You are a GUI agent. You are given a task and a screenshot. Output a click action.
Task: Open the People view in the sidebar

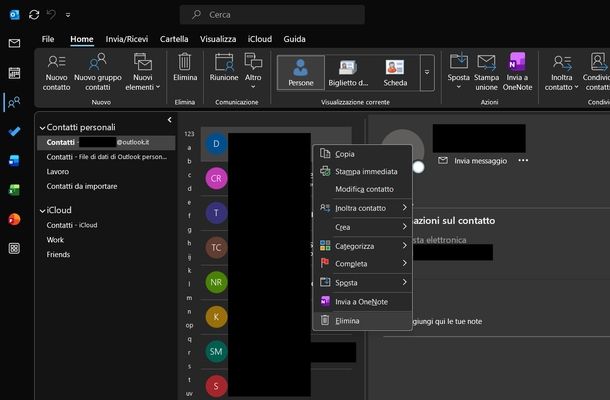point(14,102)
